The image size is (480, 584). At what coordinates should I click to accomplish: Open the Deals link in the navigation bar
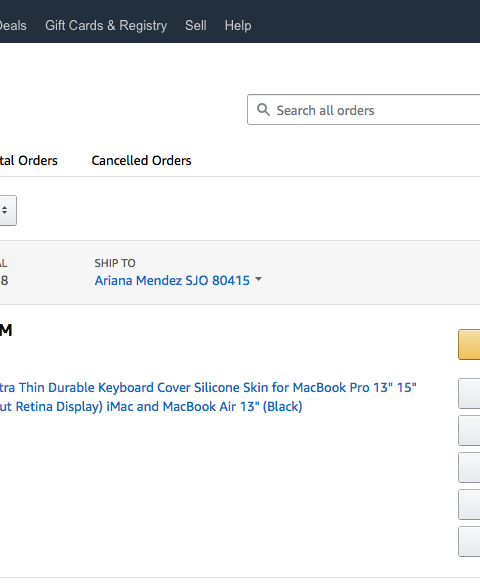click(x=13, y=26)
